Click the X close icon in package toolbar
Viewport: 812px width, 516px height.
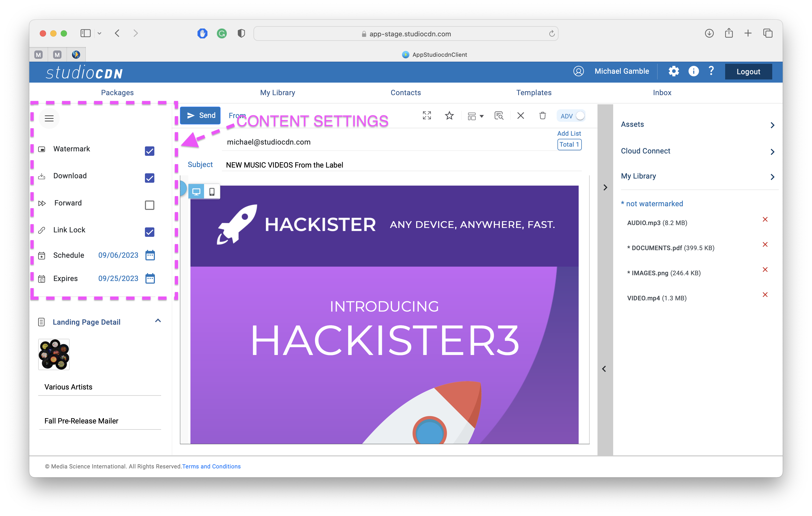pyautogui.click(x=521, y=116)
